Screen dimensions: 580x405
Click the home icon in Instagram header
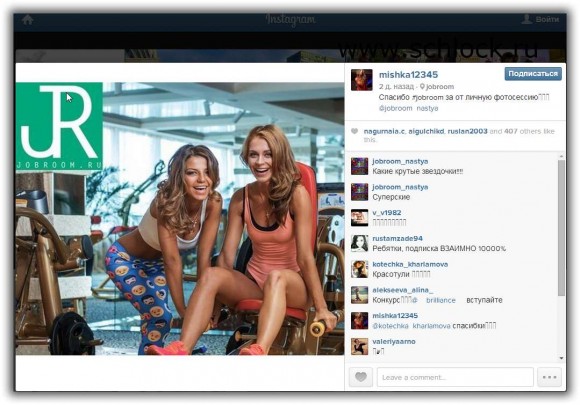point(28,20)
